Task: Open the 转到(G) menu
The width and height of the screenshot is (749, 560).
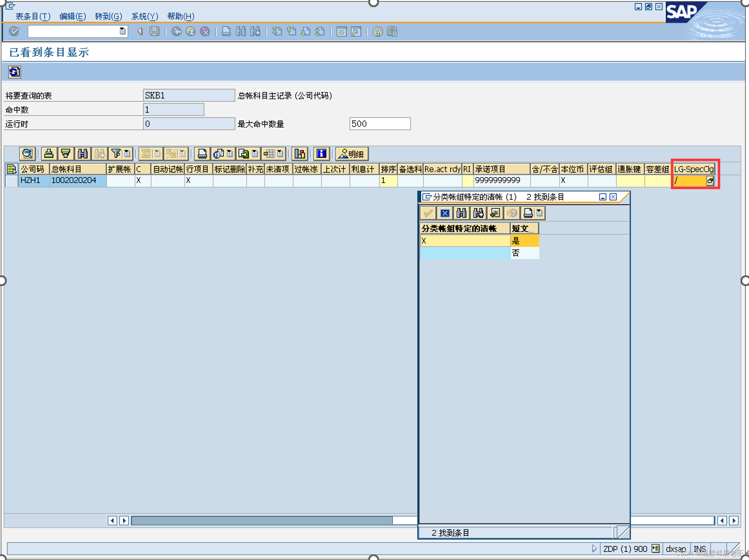Action: click(x=108, y=16)
